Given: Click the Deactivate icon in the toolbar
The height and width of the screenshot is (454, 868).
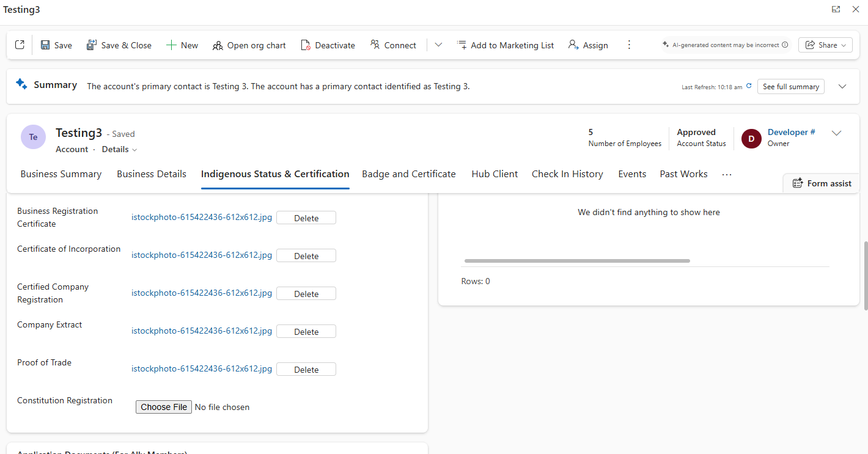Looking at the screenshot, I should point(306,45).
